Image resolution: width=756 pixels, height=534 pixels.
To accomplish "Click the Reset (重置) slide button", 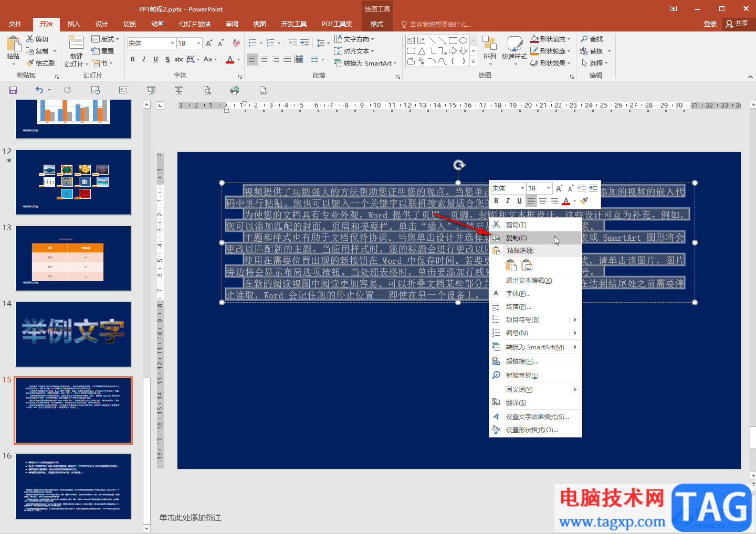I will pos(103,51).
